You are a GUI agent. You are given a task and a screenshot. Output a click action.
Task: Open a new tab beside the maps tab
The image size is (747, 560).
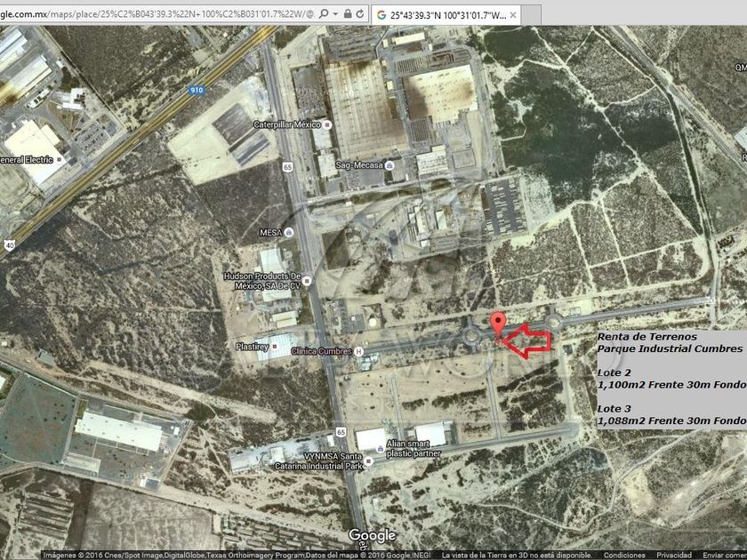(531, 15)
